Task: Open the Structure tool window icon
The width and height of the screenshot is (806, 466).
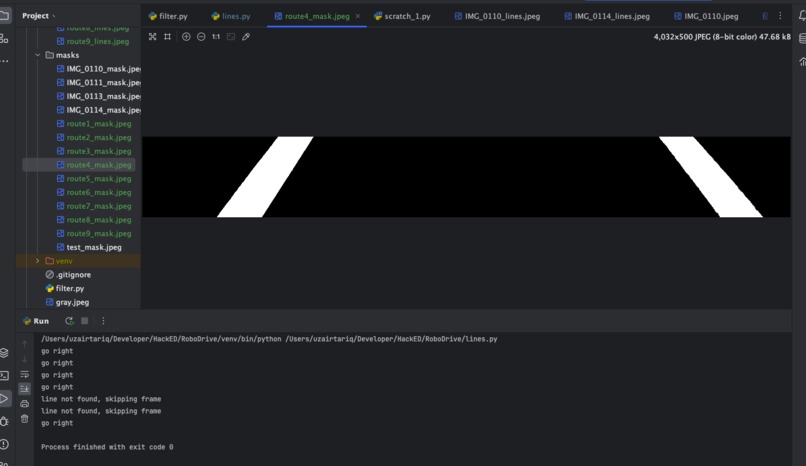Action: 4,39
